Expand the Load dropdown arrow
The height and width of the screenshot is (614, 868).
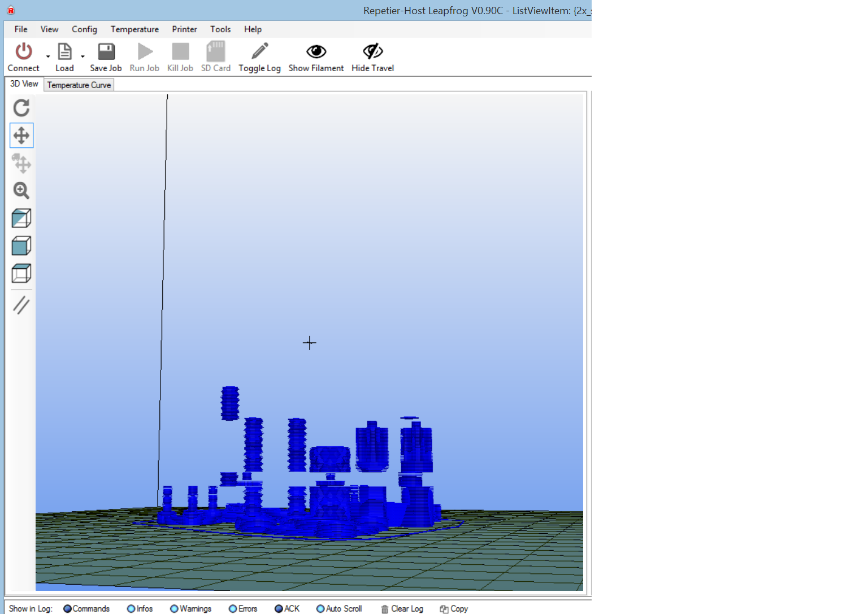[83, 56]
